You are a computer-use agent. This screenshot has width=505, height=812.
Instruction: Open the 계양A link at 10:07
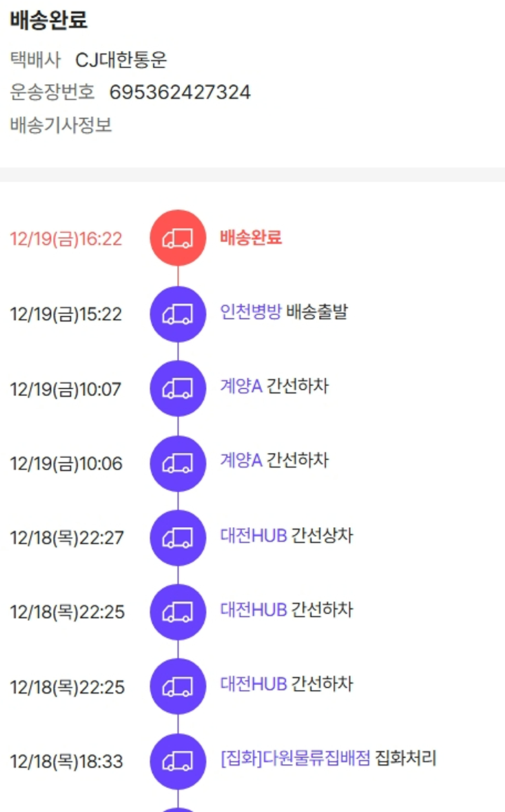[240, 386]
